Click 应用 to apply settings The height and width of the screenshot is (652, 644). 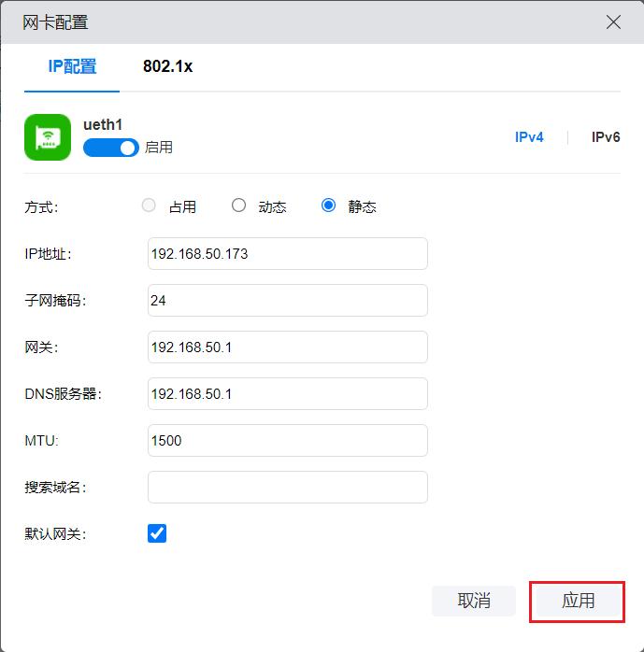pyautogui.click(x=577, y=601)
